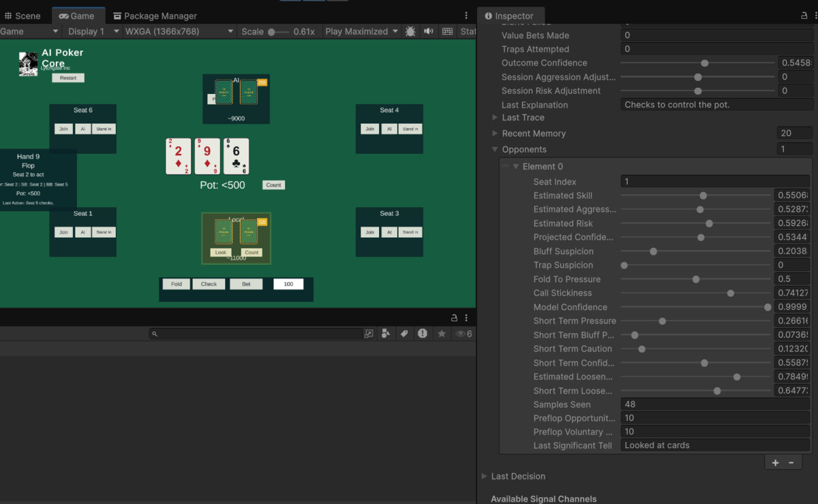Click the Bet action button
Image resolution: width=818 pixels, height=504 pixels.
tap(246, 284)
